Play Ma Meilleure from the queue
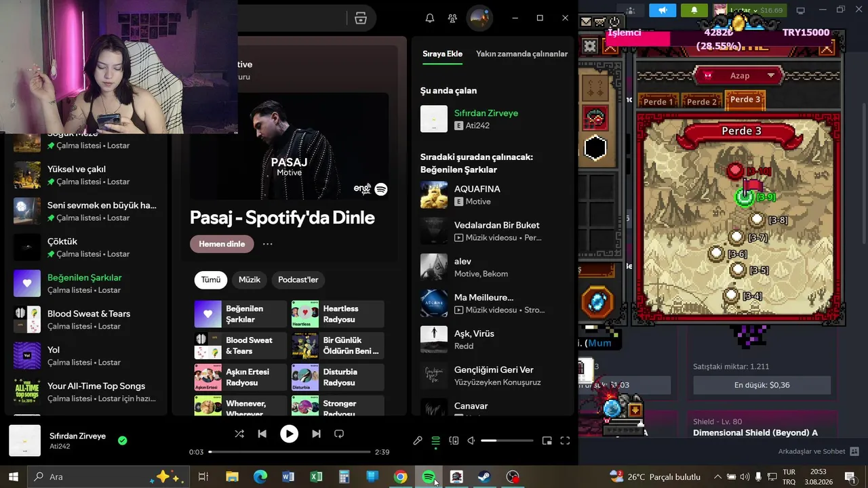 tap(493, 304)
